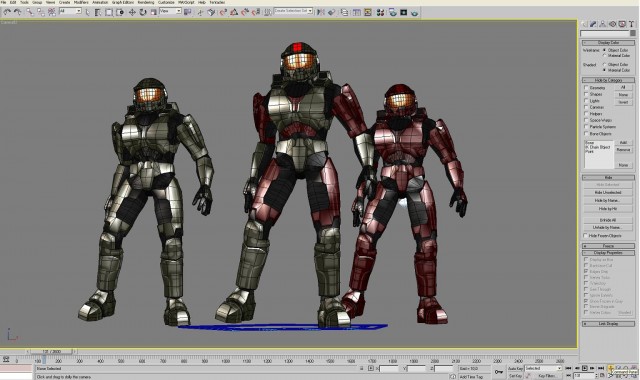
Task: Collapse the Hide rollout header
Action: (x=608, y=178)
